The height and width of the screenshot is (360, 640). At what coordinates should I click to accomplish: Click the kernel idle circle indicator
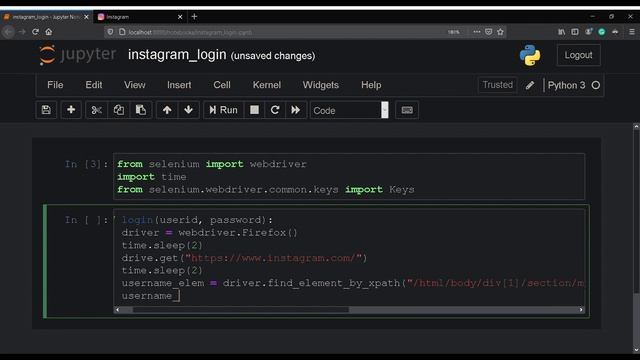pyautogui.click(x=596, y=85)
